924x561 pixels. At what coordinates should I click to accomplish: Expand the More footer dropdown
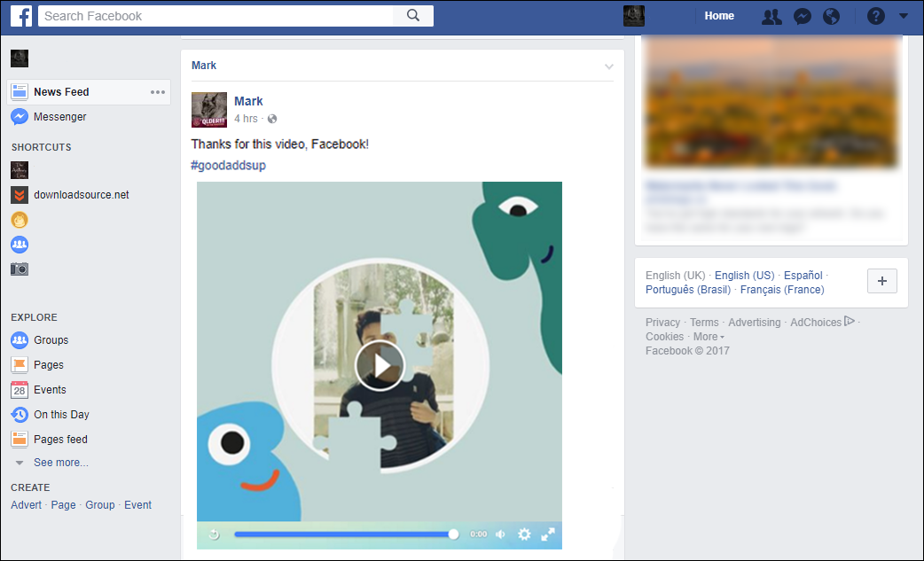(709, 337)
